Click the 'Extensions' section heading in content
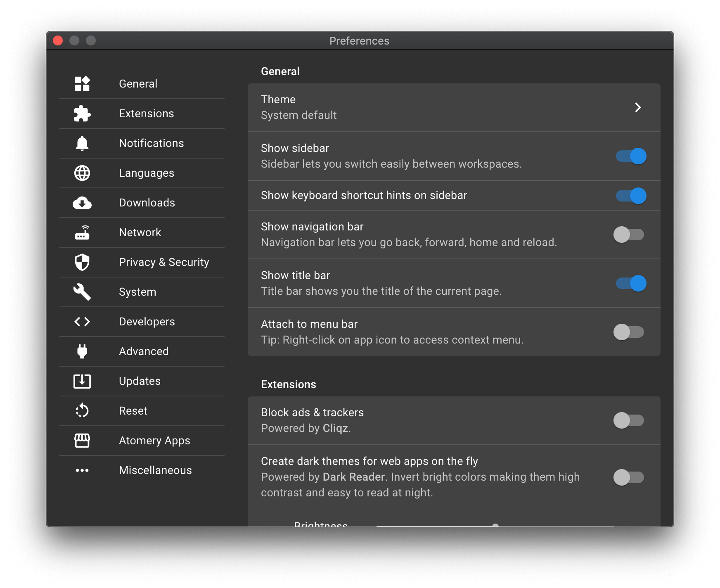Screen dimensions: 720x588 pos(289,384)
